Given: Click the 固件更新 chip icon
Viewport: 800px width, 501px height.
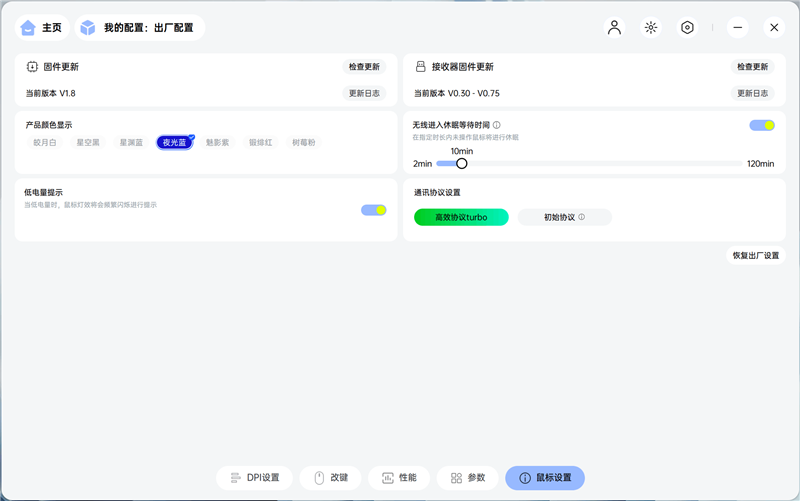Looking at the screenshot, I should 32,67.
